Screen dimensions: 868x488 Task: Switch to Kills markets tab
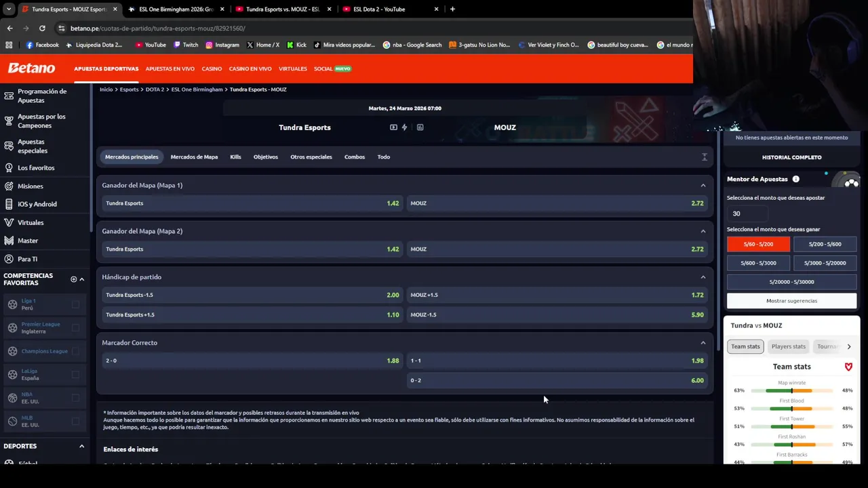[235, 157]
